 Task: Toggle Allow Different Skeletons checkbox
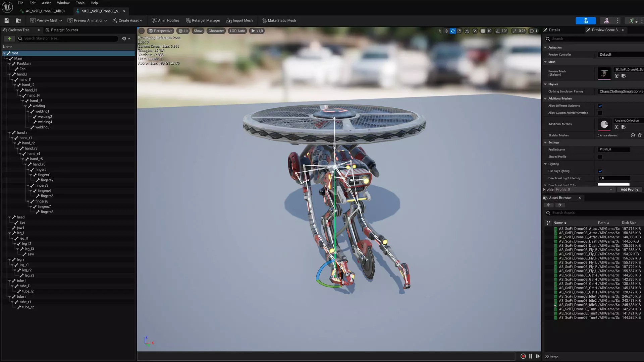pyautogui.click(x=600, y=106)
